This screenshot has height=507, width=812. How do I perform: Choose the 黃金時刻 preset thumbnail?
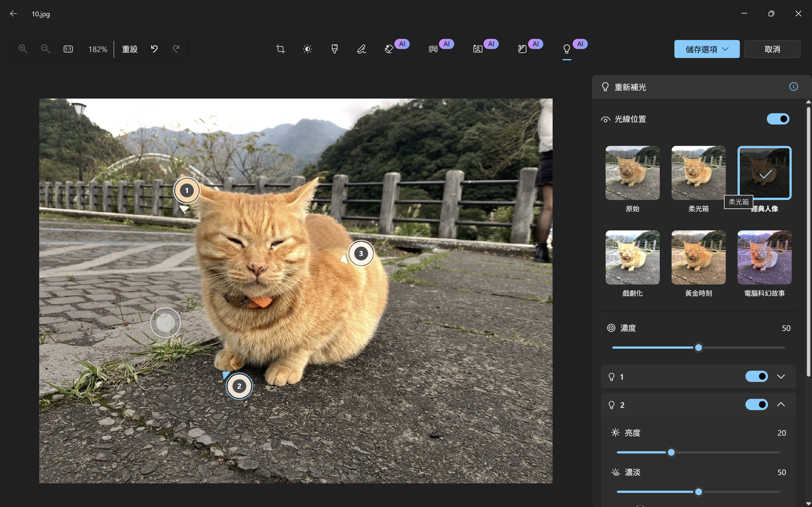click(698, 257)
